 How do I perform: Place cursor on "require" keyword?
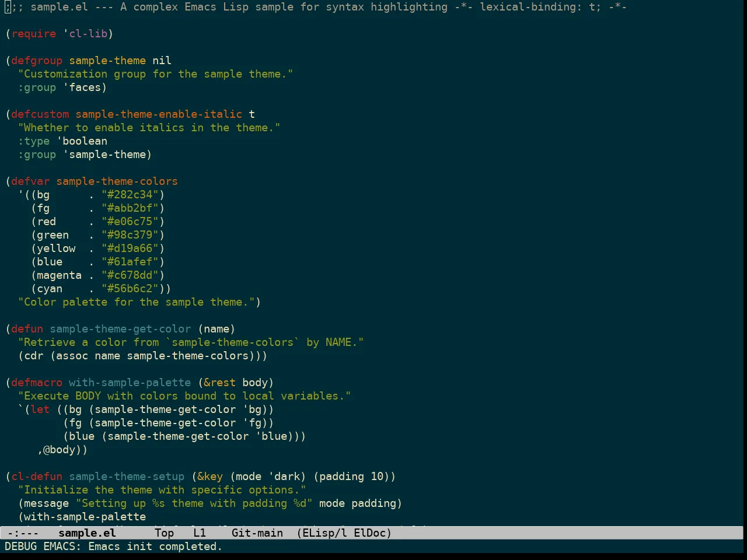pyautogui.click(x=34, y=34)
